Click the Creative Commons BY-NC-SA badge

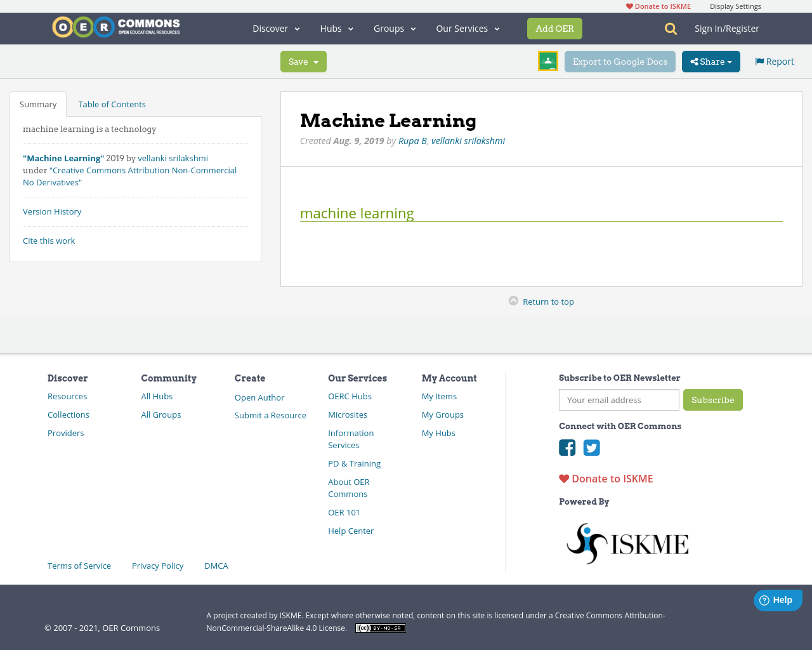[x=381, y=628]
